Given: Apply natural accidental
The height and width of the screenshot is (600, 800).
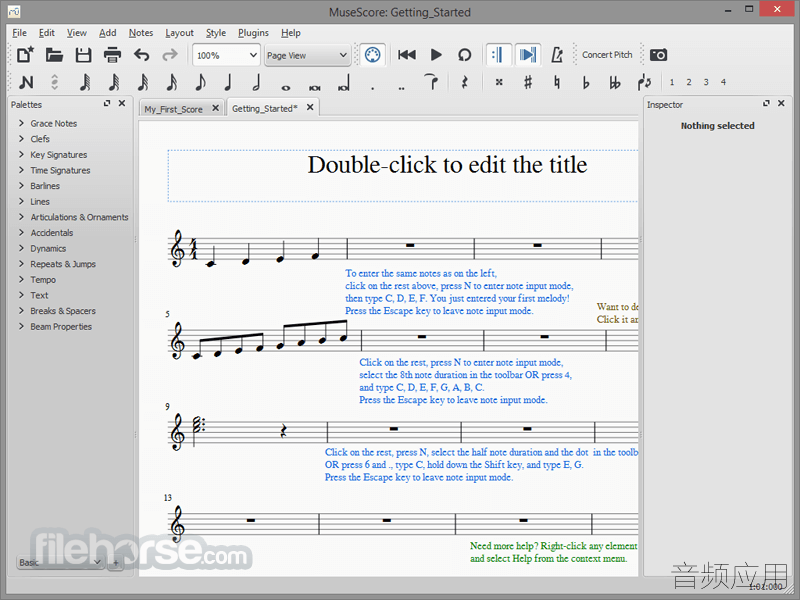Looking at the screenshot, I should (557, 82).
